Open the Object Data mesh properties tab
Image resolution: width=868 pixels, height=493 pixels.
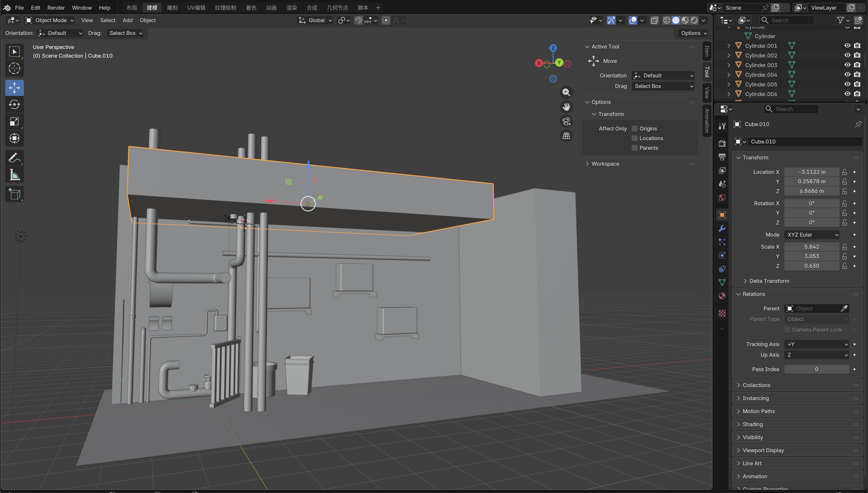click(722, 282)
